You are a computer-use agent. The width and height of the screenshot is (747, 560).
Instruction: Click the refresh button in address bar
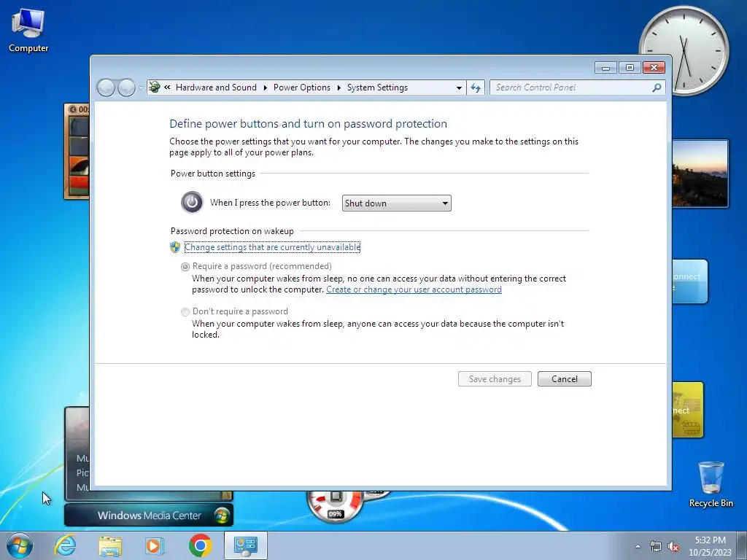point(476,87)
